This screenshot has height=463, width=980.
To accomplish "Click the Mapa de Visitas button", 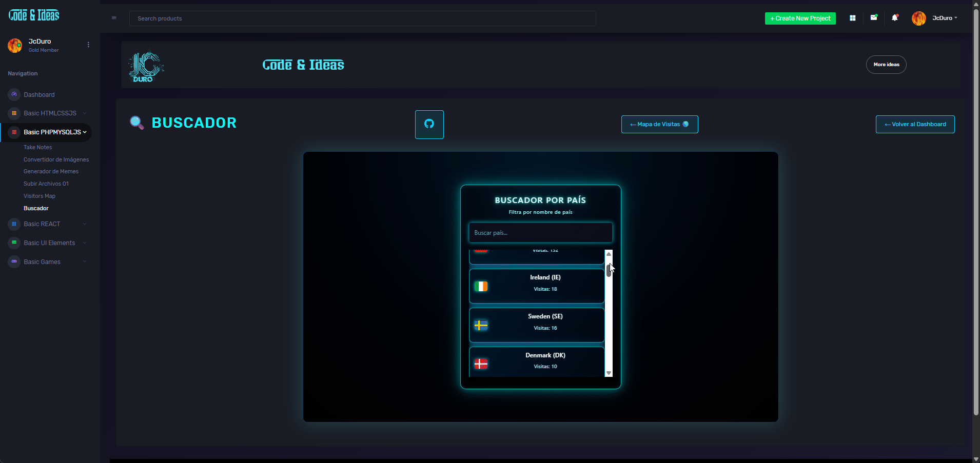I will click(x=659, y=124).
